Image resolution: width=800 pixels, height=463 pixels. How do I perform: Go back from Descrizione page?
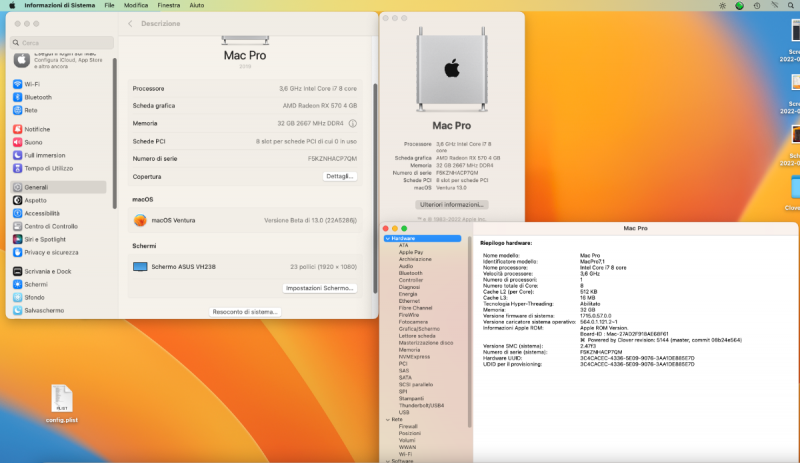click(x=130, y=23)
